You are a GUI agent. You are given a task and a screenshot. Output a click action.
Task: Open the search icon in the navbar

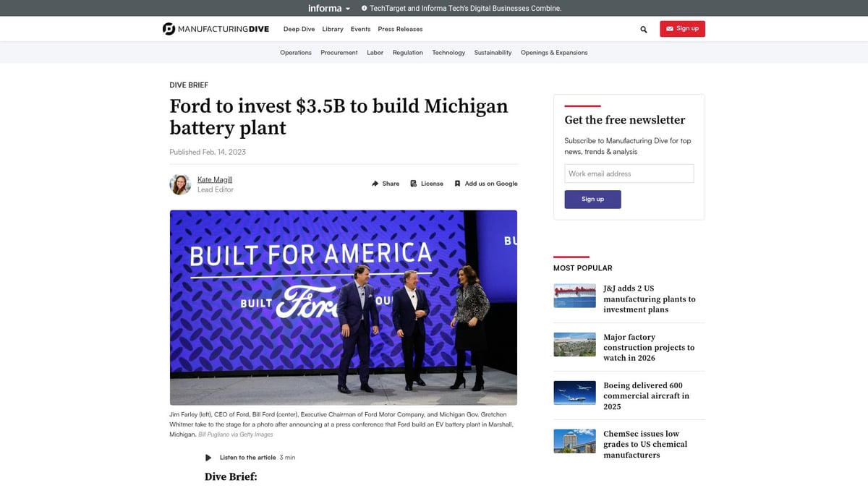click(643, 30)
